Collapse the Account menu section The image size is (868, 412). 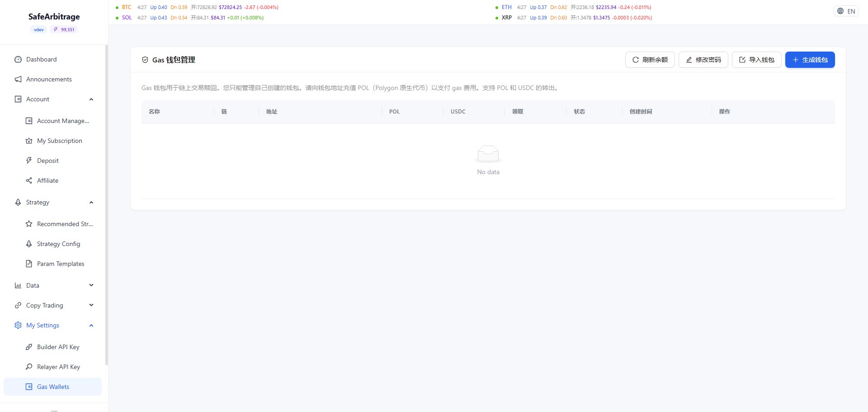point(91,99)
